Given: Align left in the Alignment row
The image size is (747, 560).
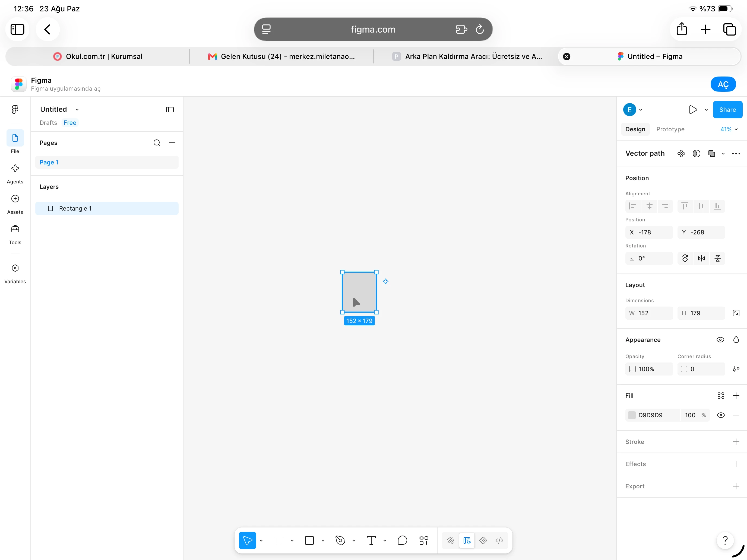Looking at the screenshot, I should click(x=633, y=206).
